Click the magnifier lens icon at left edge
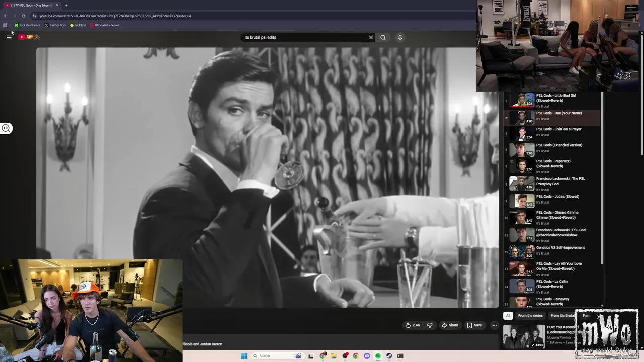The image size is (644, 362). click(x=6, y=128)
